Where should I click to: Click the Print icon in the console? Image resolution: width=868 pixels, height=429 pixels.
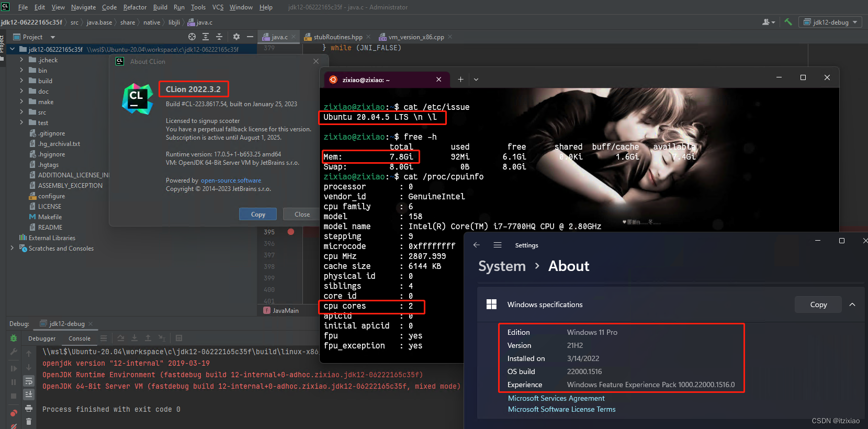click(x=29, y=408)
